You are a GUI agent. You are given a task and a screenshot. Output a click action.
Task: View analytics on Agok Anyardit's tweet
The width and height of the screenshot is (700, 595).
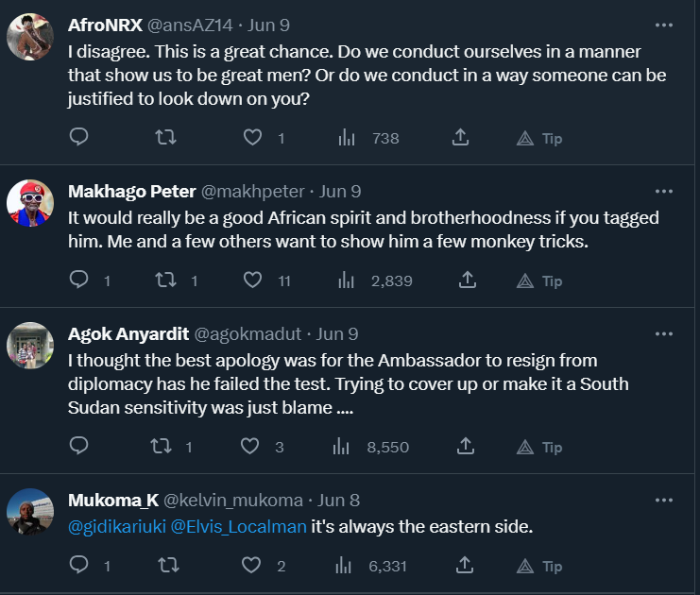point(343,447)
